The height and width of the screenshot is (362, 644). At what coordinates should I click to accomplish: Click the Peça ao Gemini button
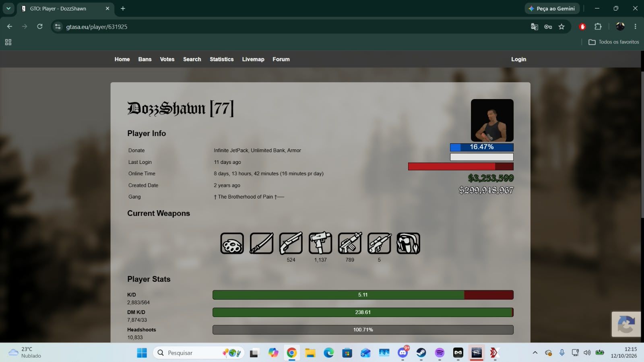point(552,8)
